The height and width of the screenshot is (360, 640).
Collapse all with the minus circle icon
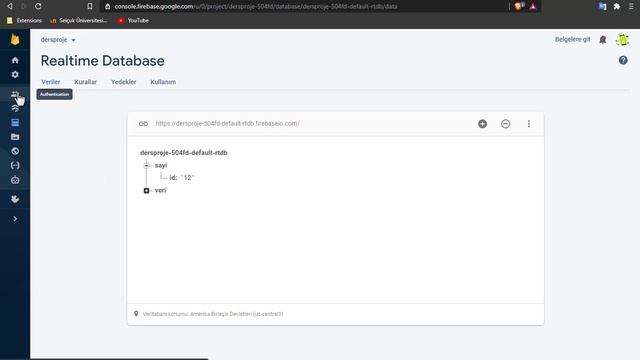(505, 124)
